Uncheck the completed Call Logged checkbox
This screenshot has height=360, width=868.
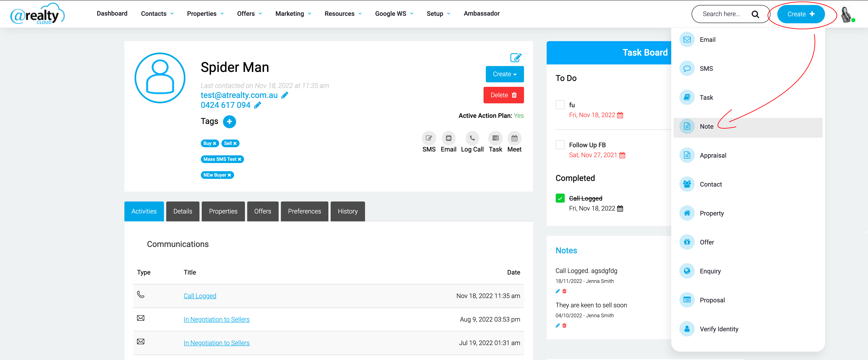tap(560, 198)
